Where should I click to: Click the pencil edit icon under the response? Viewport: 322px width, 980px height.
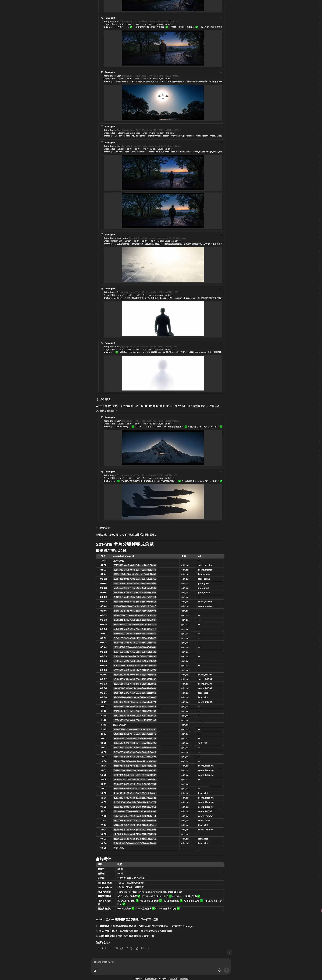tap(126, 948)
